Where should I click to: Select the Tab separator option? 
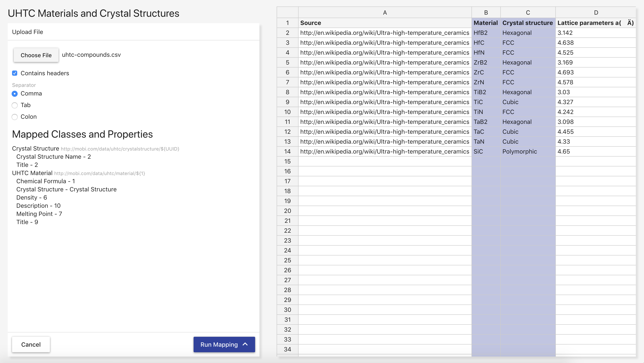pos(15,105)
